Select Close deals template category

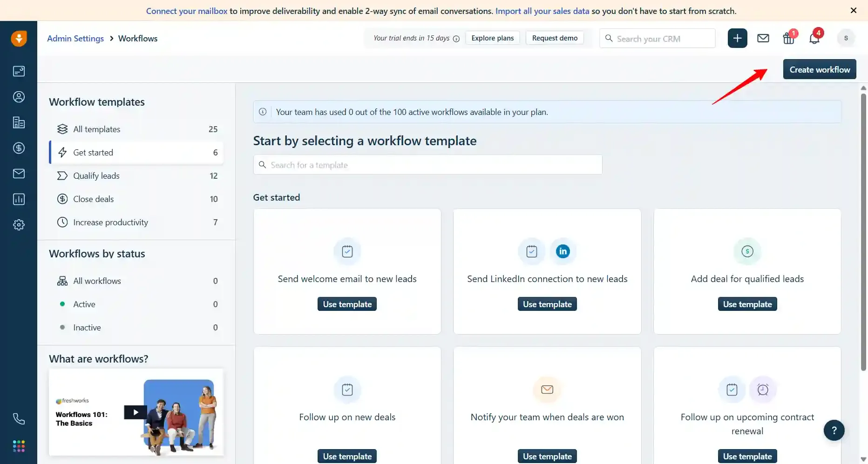point(136,199)
